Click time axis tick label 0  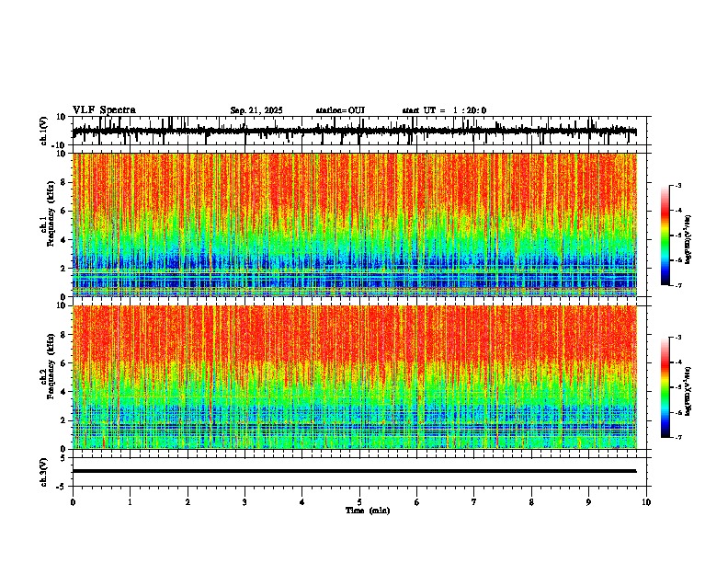point(73,502)
